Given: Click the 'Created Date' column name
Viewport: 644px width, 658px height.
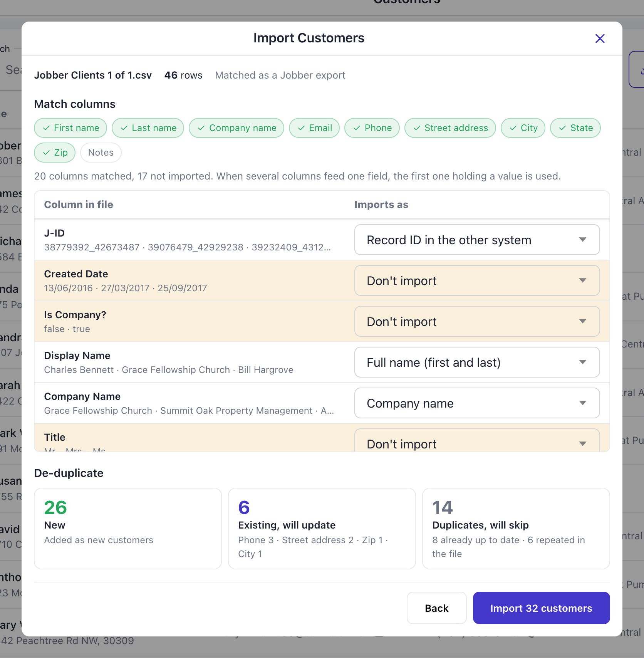Looking at the screenshot, I should pyautogui.click(x=76, y=274).
